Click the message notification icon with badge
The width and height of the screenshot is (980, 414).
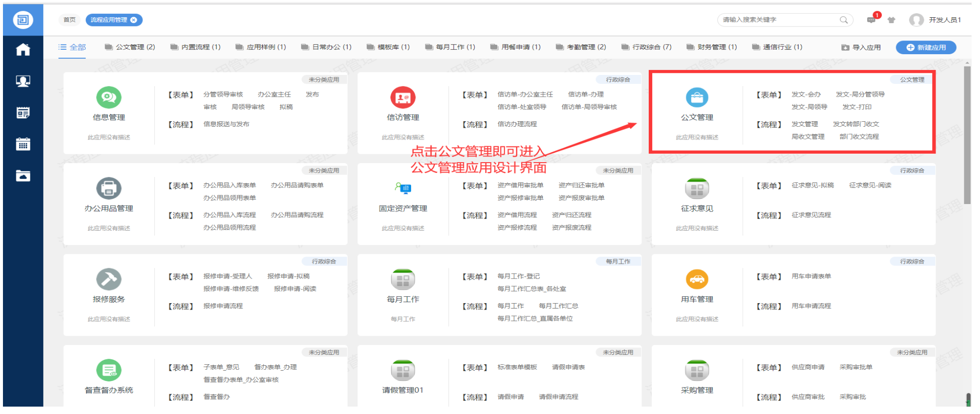click(x=871, y=20)
